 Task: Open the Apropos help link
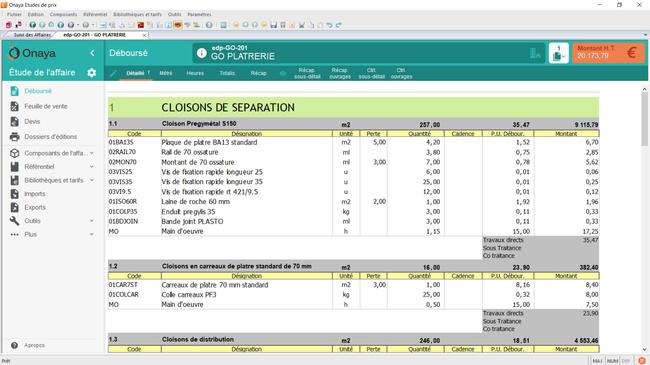click(x=34, y=345)
